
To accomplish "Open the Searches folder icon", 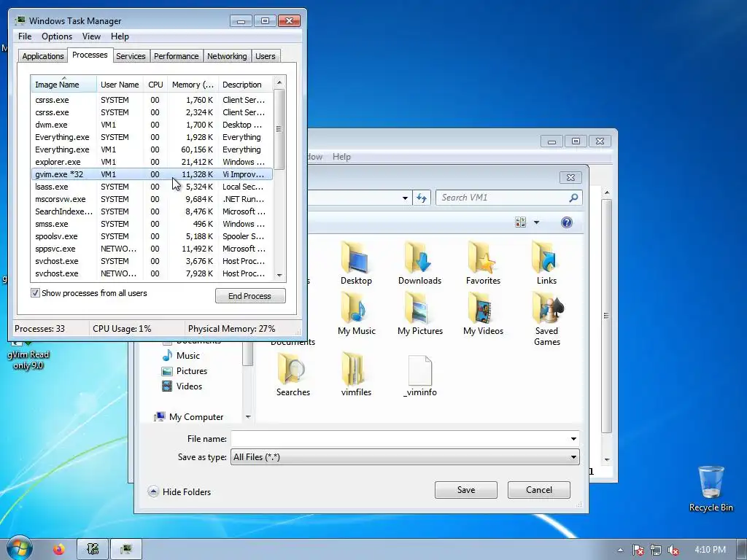I will pos(293,375).
